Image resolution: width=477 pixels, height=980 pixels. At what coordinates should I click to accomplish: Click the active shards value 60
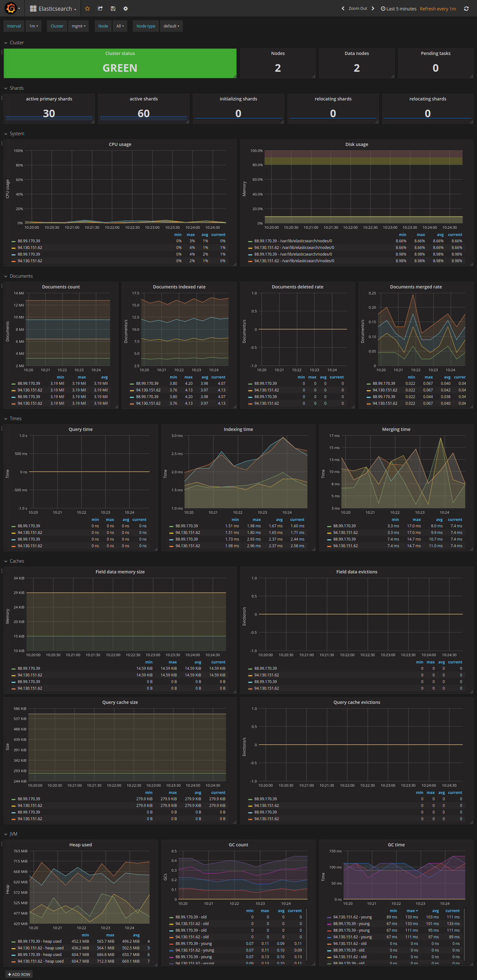click(x=144, y=113)
